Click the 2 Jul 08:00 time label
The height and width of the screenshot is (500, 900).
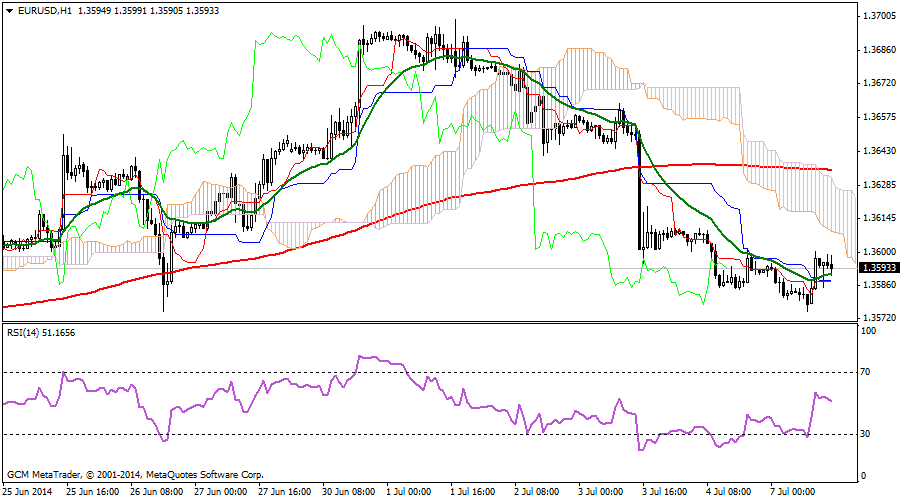[537, 492]
